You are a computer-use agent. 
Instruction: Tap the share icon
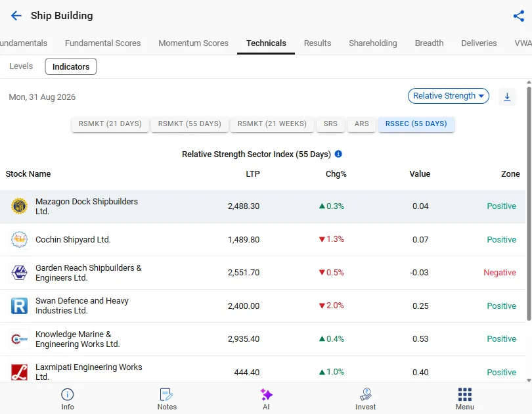pos(519,16)
